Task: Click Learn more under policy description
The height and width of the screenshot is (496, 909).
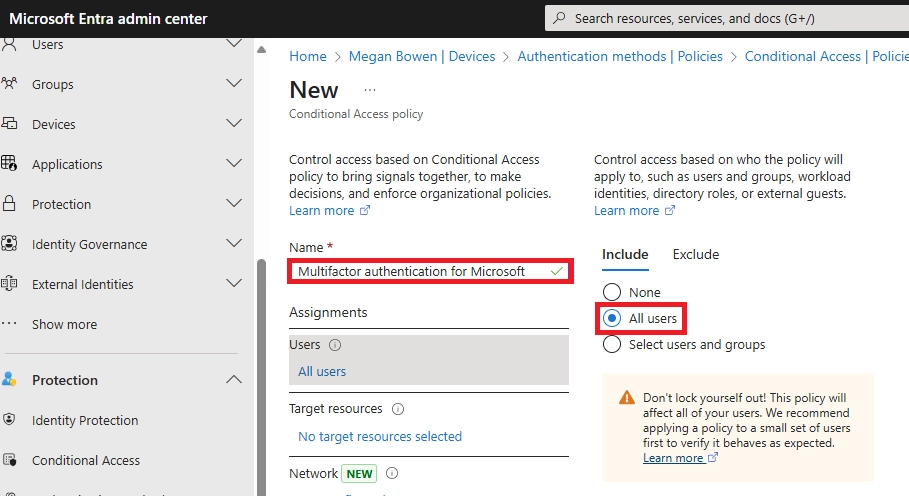Action: [x=322, y=210]
